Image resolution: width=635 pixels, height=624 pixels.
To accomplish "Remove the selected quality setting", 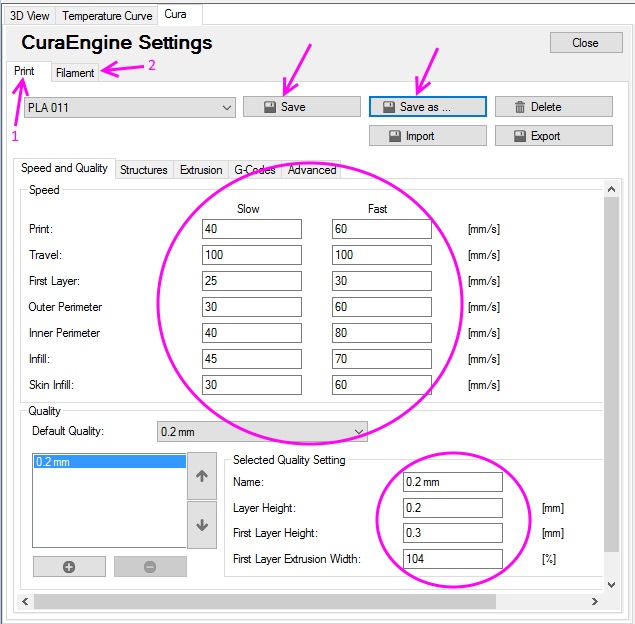I will pyautogui.click(x=150, y=566).
